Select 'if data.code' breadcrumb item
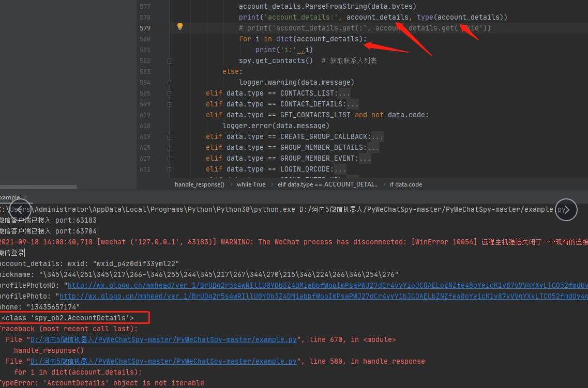The width and height of the screenshot is (588, 388). [405, 184]
